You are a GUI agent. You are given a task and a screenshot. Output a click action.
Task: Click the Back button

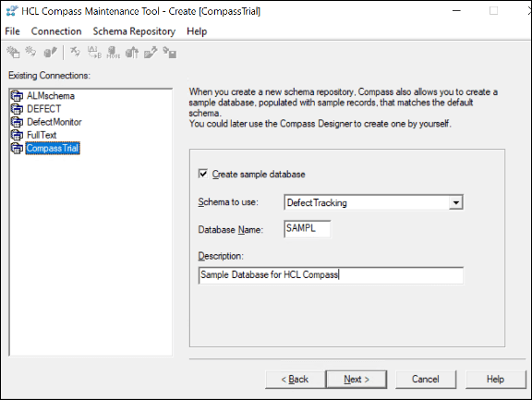tap(295, 379)
